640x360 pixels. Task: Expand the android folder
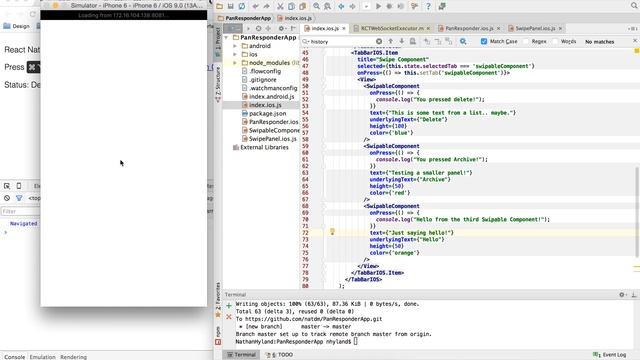click(x=235, y=46)
